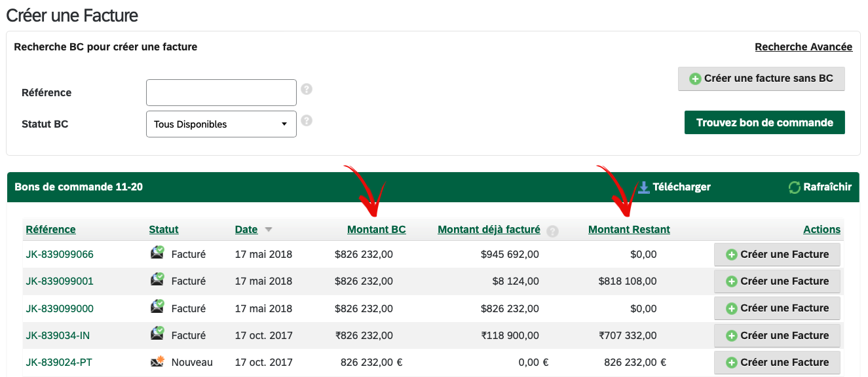Click the Télécharger link

(681, 187)
